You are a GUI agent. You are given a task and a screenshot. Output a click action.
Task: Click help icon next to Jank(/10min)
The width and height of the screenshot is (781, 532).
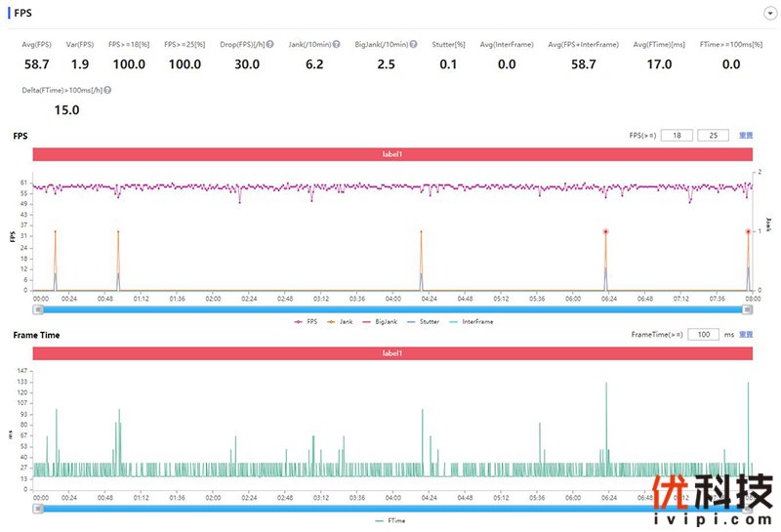[x=336, y=45]
